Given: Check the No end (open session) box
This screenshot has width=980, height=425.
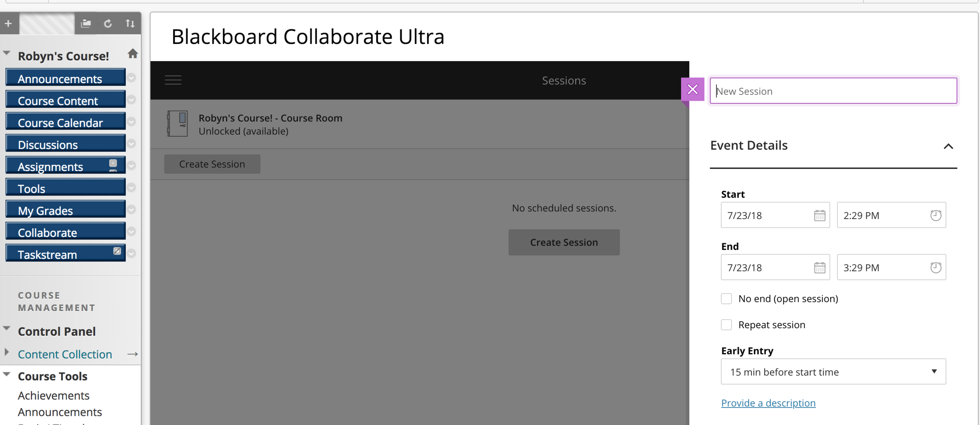Looking at the screenshot, I should 726,299.
